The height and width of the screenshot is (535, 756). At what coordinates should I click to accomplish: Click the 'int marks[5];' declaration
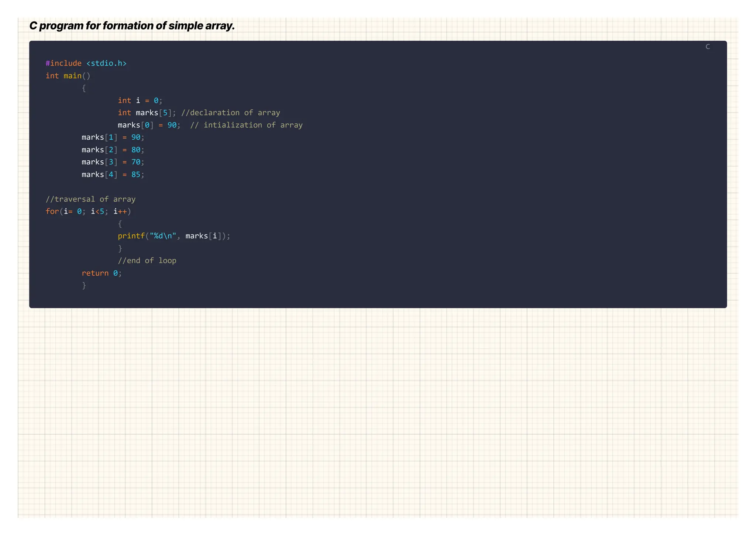click(147, 113)
